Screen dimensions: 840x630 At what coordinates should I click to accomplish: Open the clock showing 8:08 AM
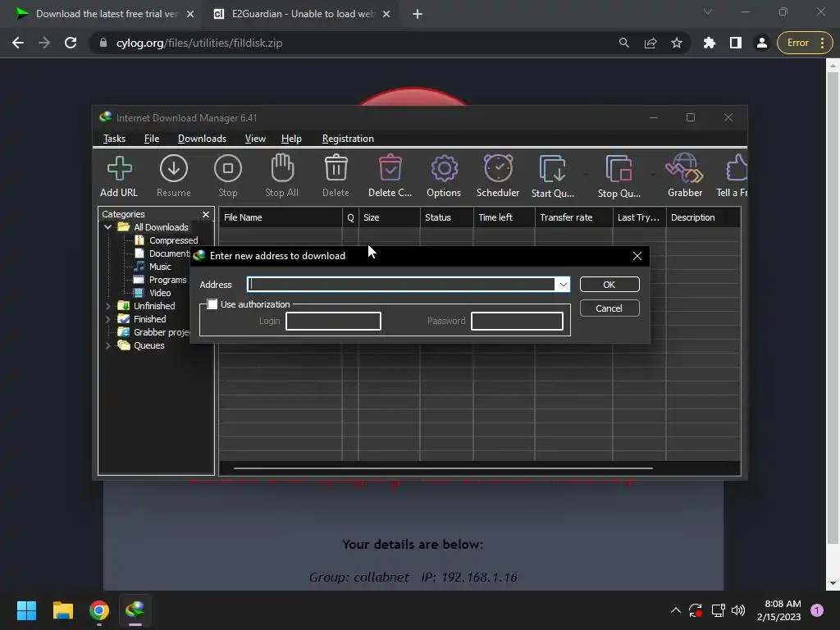[779, 610]
